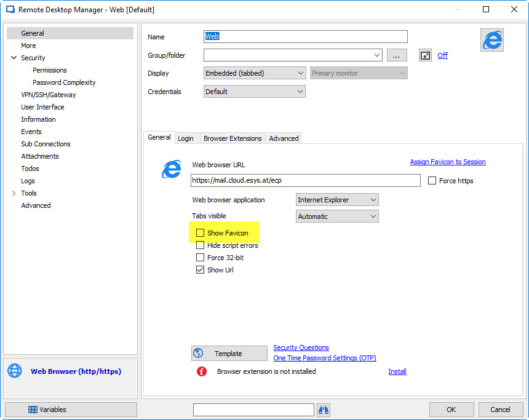Switch to the Browser Extensions tab

[x=232, y=138]
